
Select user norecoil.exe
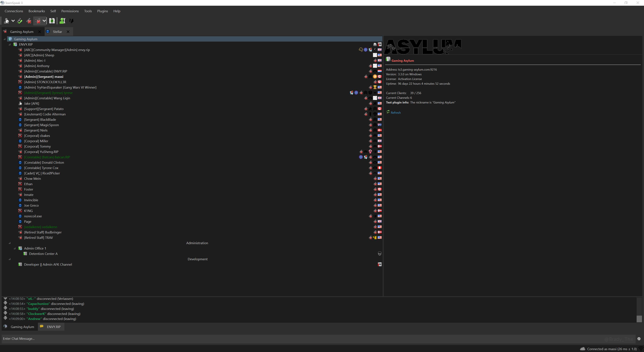click(33, 216)
